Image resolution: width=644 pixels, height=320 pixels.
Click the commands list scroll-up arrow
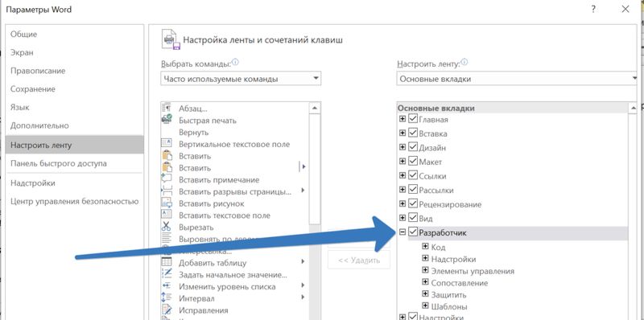(x=315, y=108)
